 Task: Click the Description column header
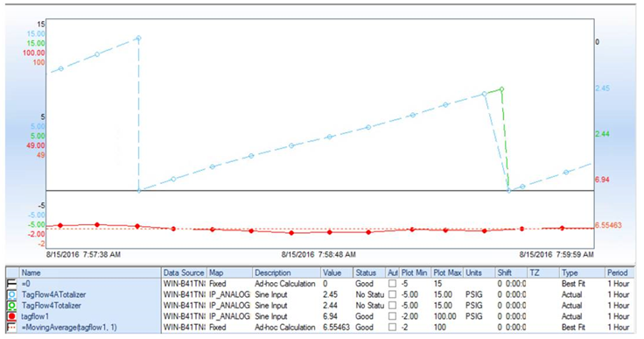[x=286, y=272]
